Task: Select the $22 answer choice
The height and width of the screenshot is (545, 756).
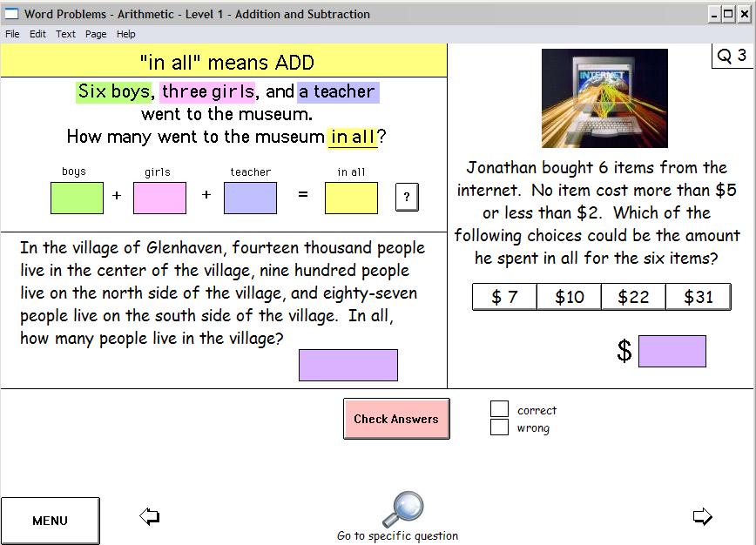Action: click(633, 297)
